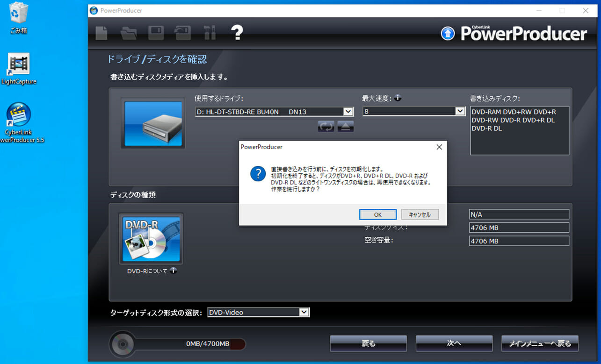Click the メインメニューへ戻る button

(x=540, y=343)
